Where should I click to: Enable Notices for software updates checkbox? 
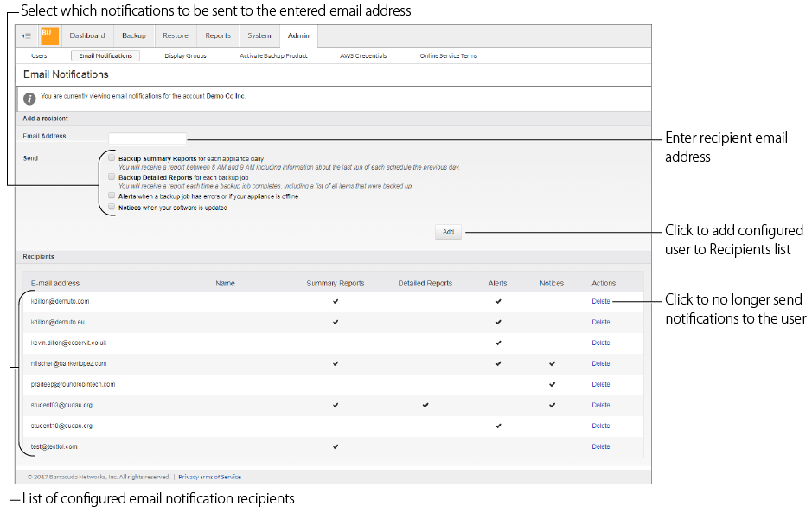pyautogui.click(x=112, y=207)
